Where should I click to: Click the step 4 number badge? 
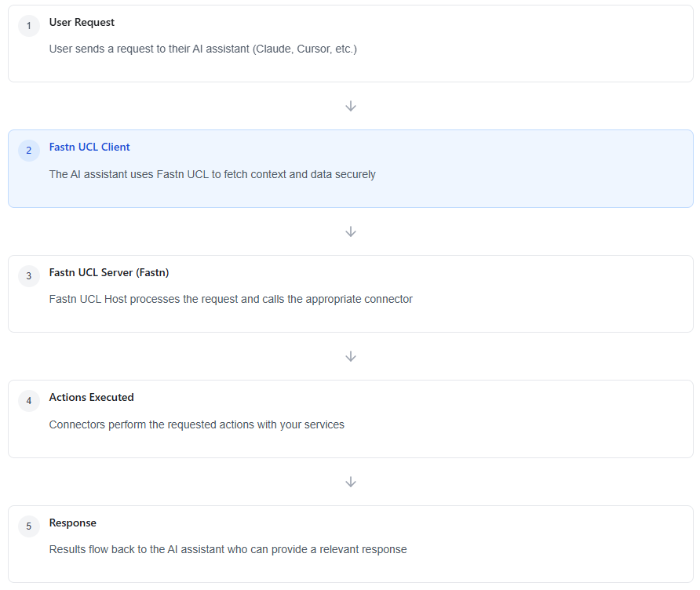[29, 401]
